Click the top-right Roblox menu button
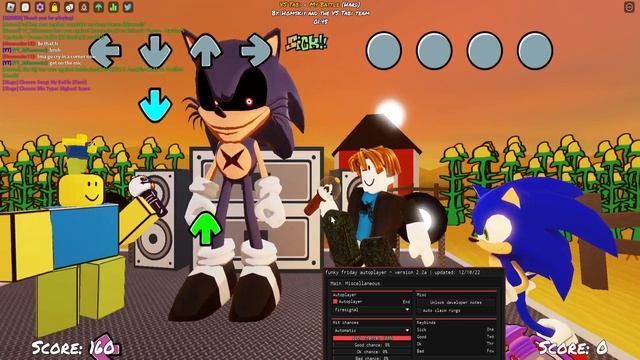This screenshot has height=360, width=640. coord(629,7)
